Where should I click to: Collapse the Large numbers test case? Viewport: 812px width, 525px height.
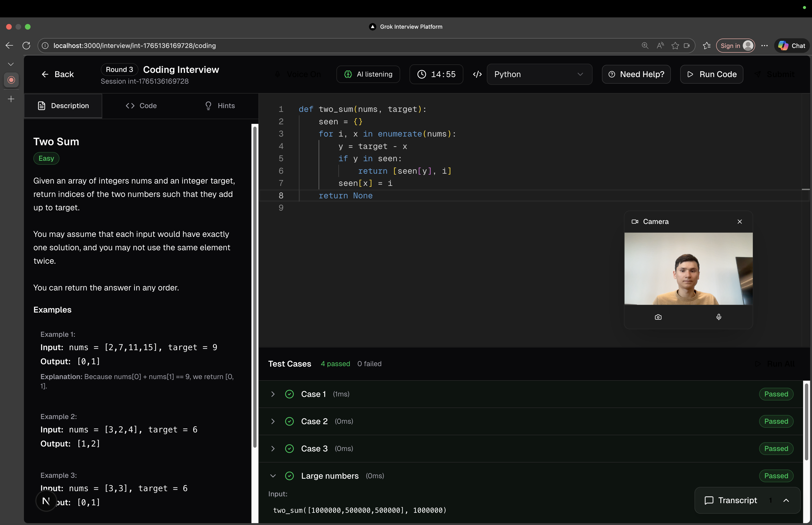[273, 476]
